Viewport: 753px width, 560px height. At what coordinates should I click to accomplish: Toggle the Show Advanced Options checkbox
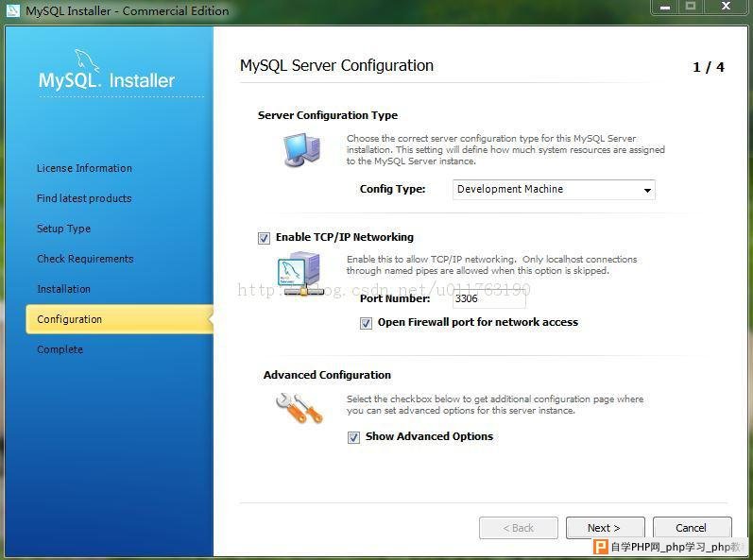click(353, 437)
